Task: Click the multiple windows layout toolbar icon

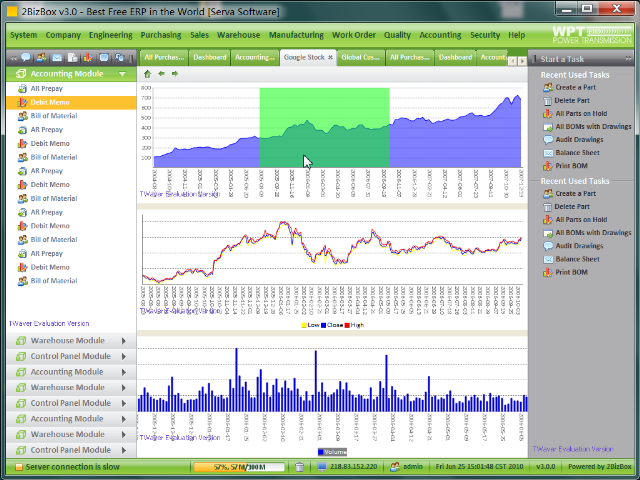Action: (119, 58)
